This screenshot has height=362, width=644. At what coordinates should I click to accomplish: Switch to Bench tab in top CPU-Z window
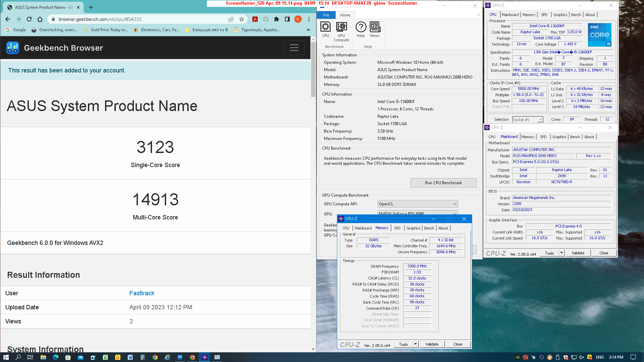pos(576,15)
